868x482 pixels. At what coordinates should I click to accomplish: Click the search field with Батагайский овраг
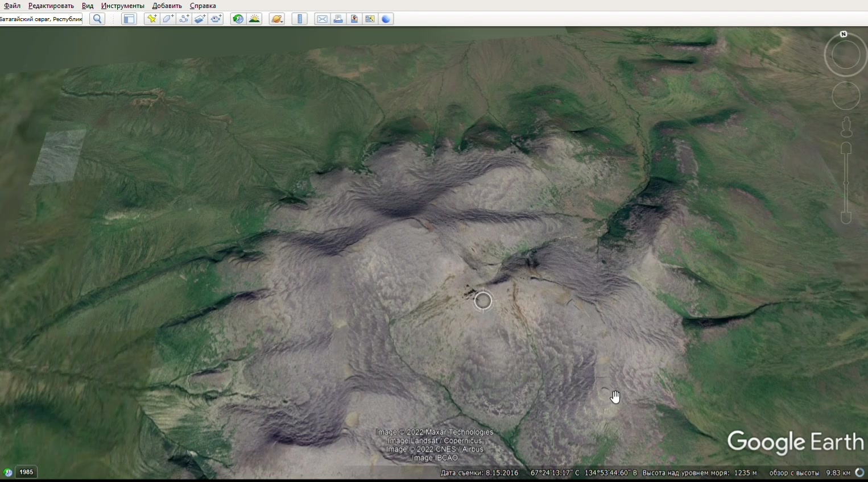tap(41, 19)
